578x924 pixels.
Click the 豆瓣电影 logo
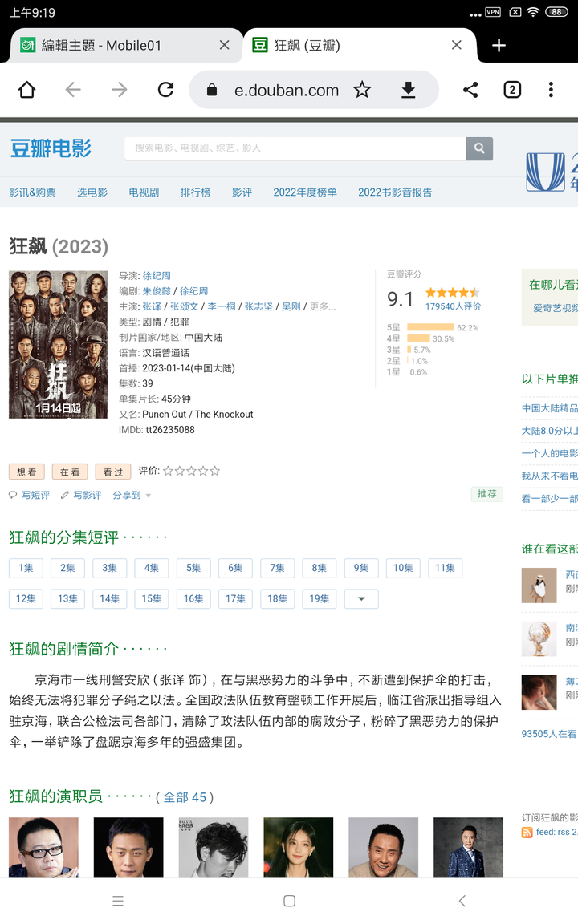pos(51,148)
